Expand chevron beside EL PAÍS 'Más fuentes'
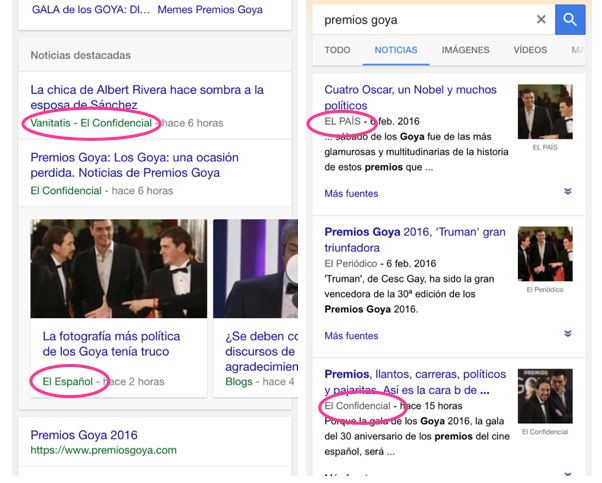This screenshot has width=602, height=483. [568, 191]
